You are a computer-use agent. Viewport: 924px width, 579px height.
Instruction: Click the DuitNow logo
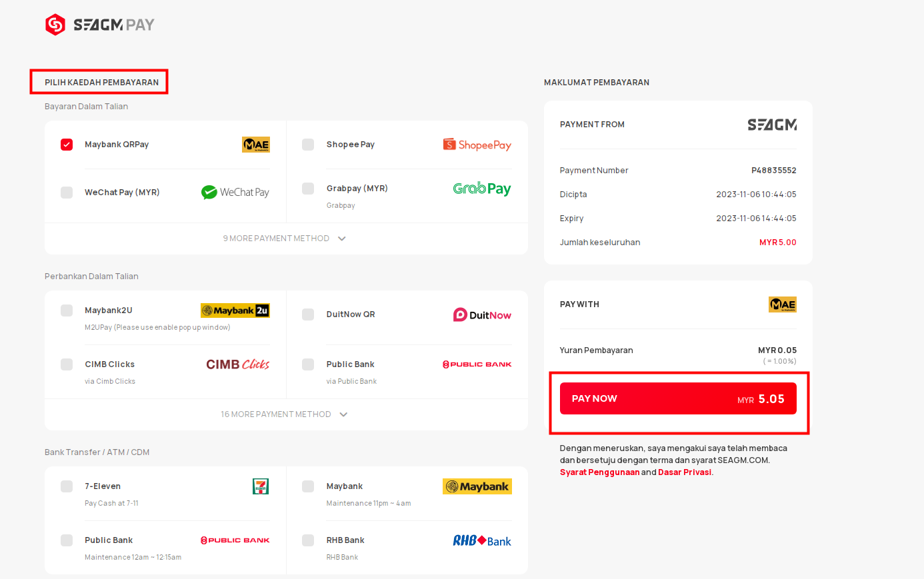(x=483, y=314)
